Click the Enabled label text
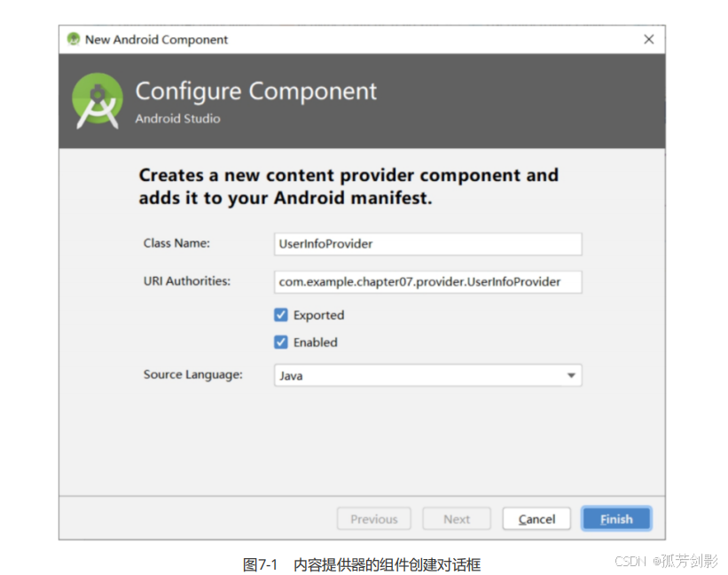The image size is (728, 575). click(x=316, y=343)
